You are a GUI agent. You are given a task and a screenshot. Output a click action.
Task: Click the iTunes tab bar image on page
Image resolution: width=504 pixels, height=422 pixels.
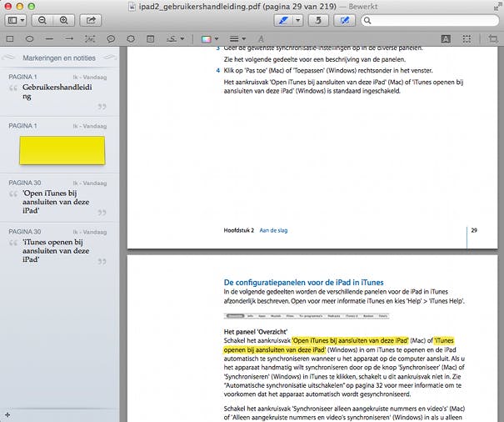coord(307,316)
